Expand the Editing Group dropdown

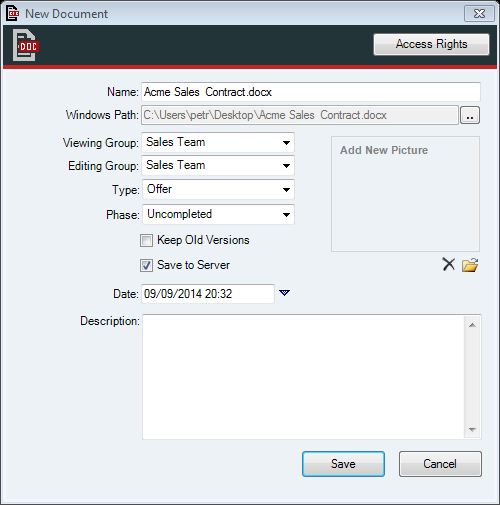click(218, 165)
